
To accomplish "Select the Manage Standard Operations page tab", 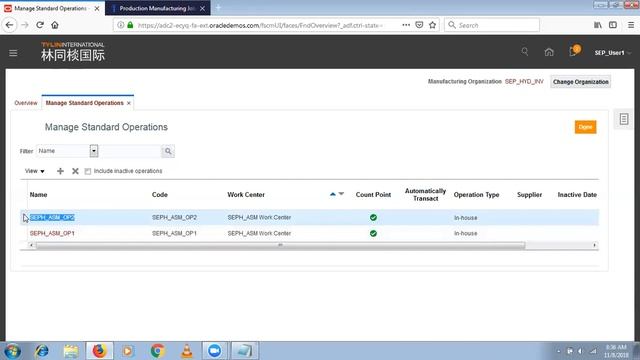I will click(84, 103).
